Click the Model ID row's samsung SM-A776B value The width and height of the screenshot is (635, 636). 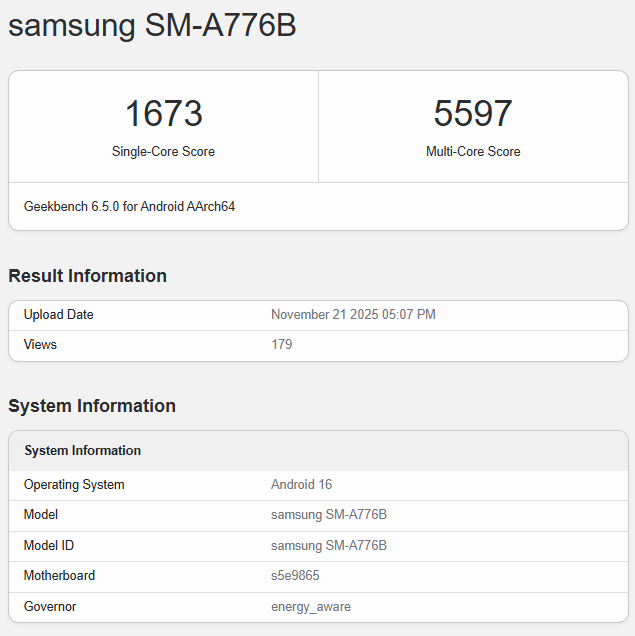328,546
